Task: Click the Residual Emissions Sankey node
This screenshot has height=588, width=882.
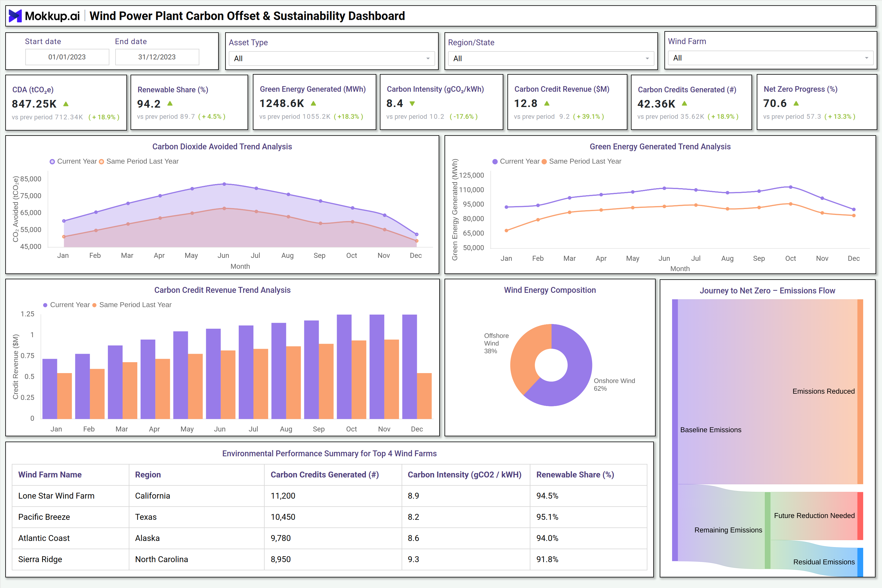Action: (x=860, y=562)
